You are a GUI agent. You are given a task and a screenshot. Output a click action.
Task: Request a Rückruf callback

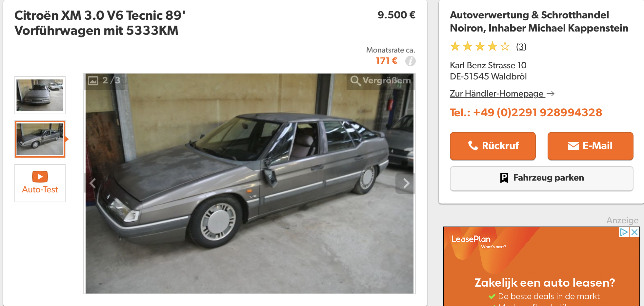(493, 146)
